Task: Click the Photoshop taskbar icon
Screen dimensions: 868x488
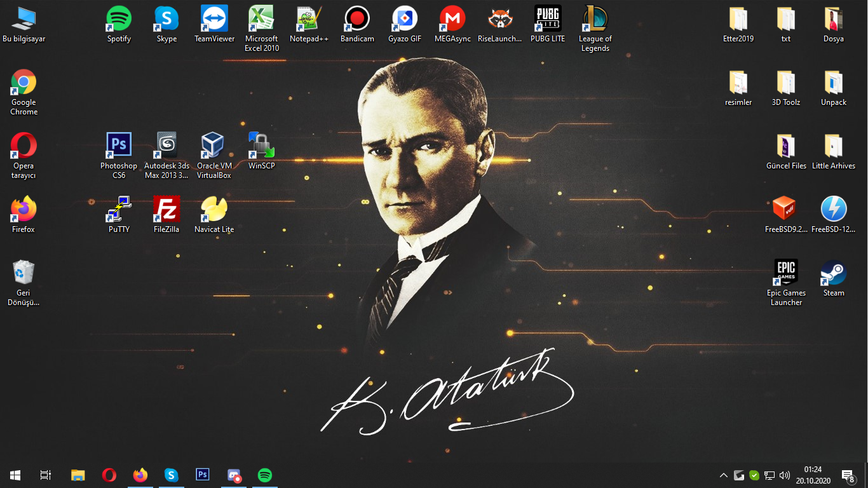Action: [202, 475]
